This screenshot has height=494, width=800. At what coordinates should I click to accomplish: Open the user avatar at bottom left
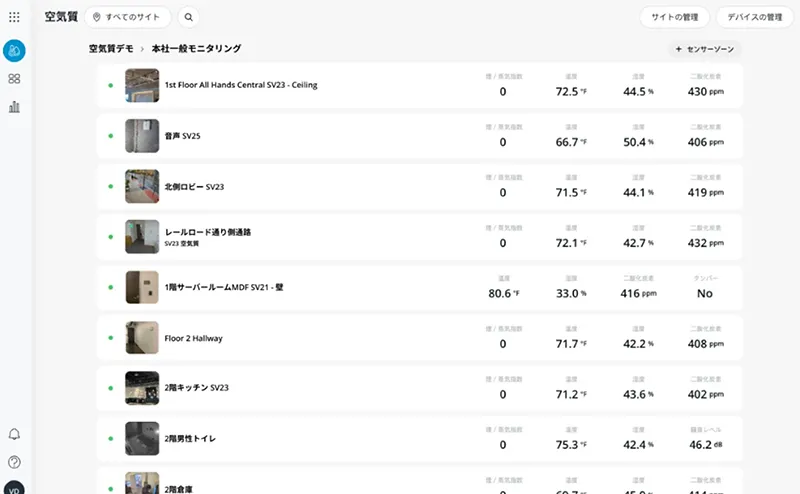pyautogui.click(x=14, y=487)
